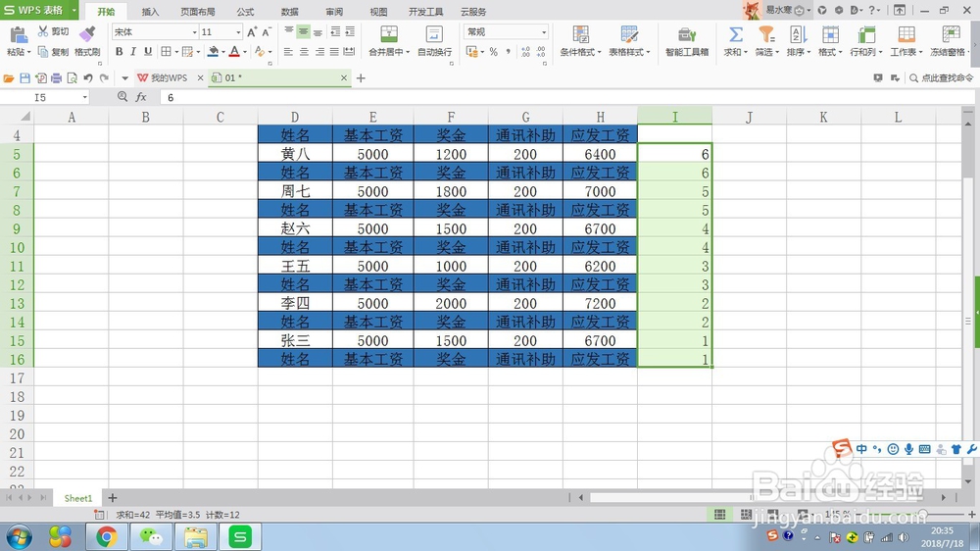The image size is (980, 551).
Task: Select column I header
Action: (x=674, y=117)
